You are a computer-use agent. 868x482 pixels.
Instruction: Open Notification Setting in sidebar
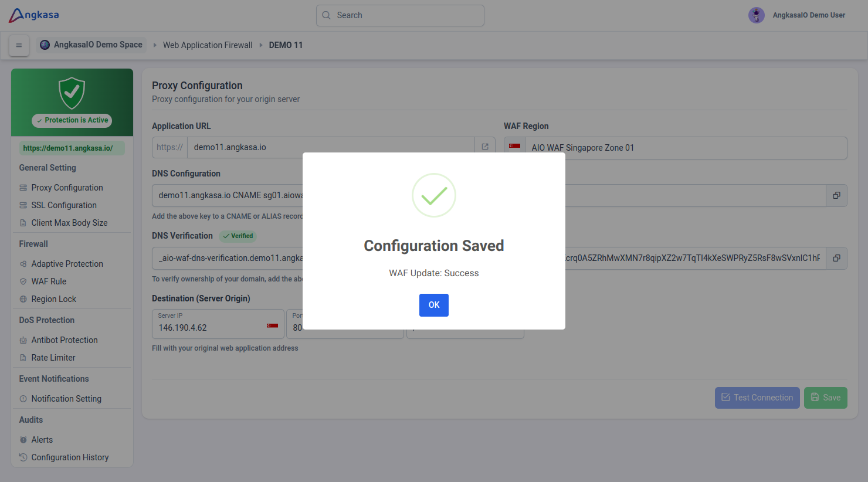(x=66, y=399)
